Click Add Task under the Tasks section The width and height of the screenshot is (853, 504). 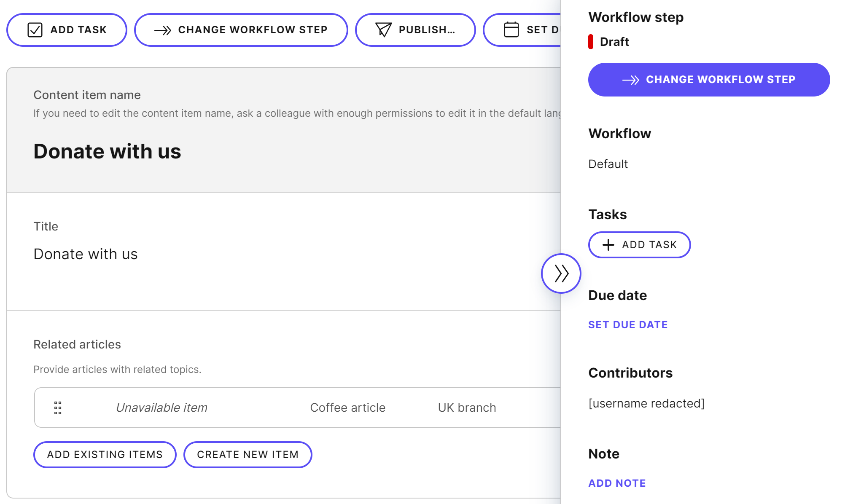pos(639,245)
